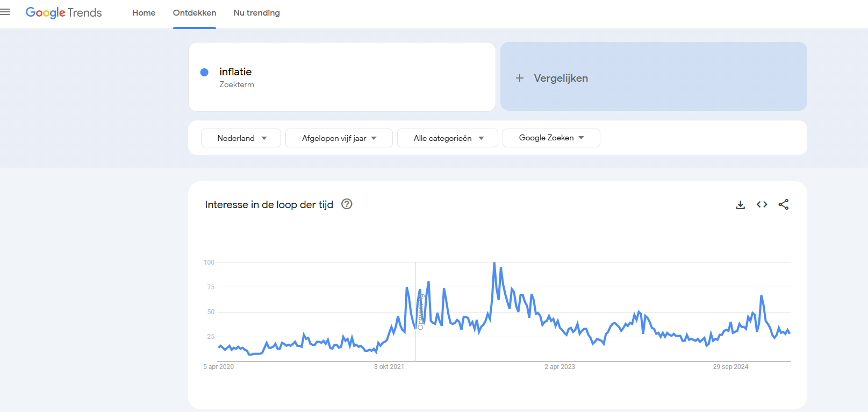
Task: Click the highest peak on the trend line
Action: click(494, 263)
